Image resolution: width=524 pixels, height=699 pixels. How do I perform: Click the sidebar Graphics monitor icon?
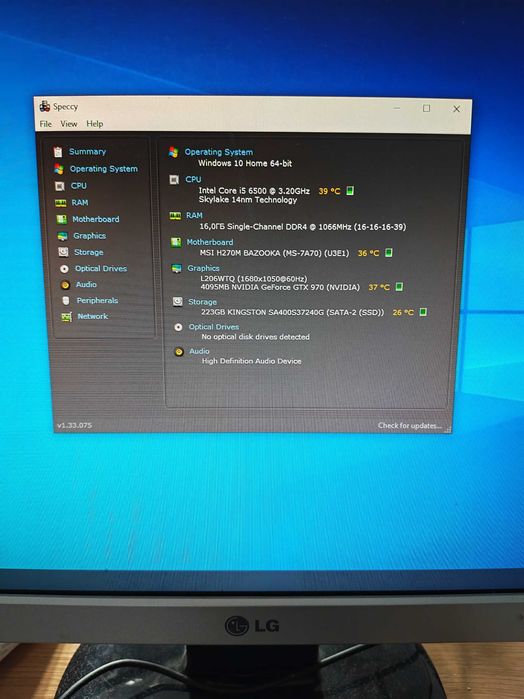(62, 236)
